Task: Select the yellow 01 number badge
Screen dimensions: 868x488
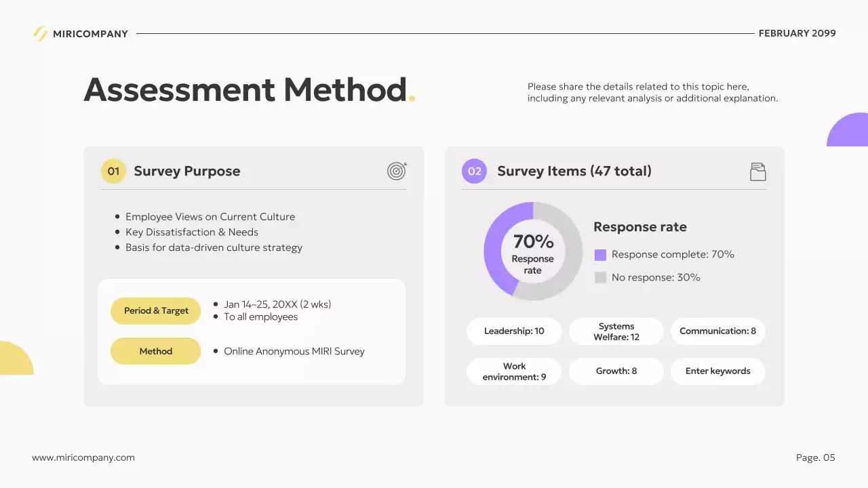Action: [x=113, y=171]
